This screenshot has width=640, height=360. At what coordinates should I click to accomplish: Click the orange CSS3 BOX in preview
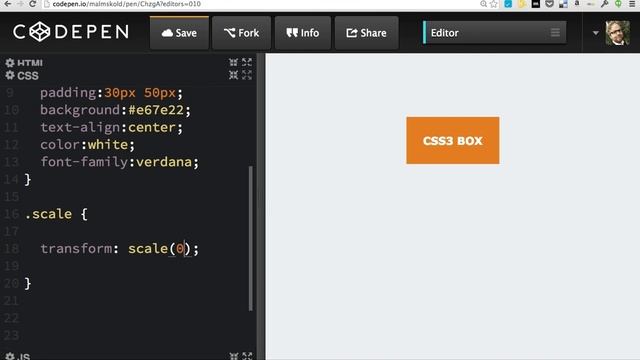click(453, 140)
